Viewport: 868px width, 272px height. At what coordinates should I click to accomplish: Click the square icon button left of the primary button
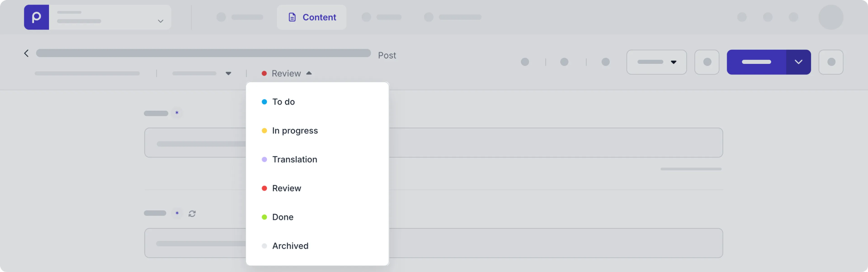707,62
